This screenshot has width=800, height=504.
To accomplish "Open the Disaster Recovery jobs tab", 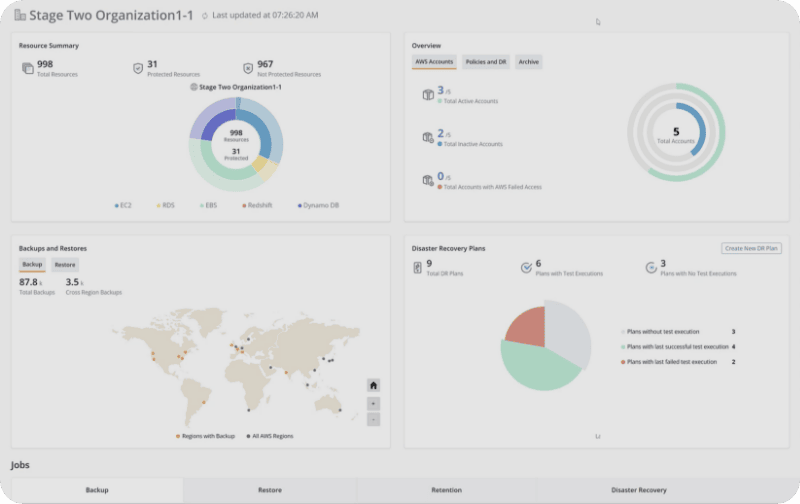I will point(638,490).
